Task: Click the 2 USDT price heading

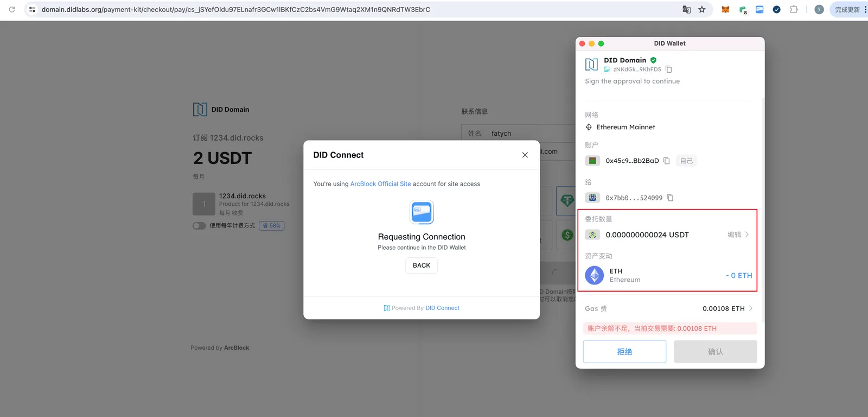Action: coord(222,158)
